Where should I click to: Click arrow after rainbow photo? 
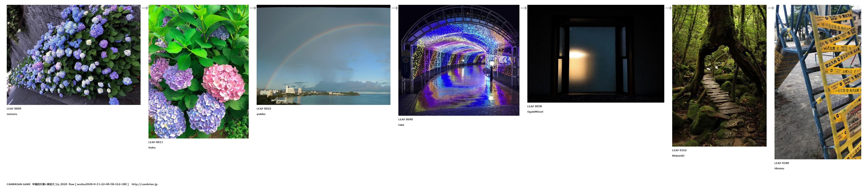[x=394, y=8]
